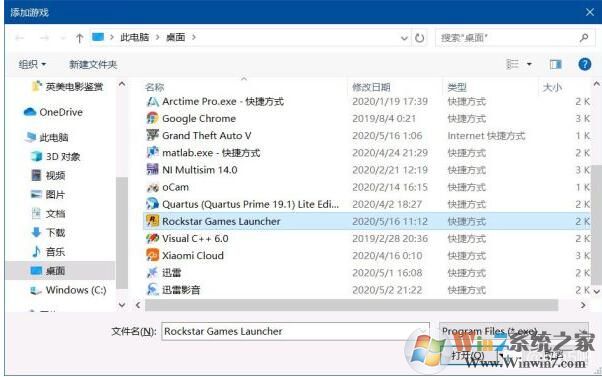Click the file list scroll right arrow
Screen dimensions: 602x377
point(583,305)
